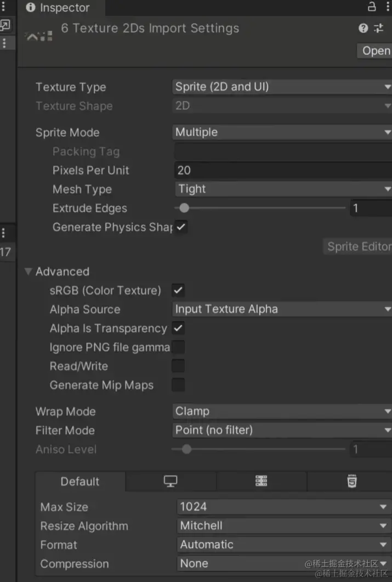The height and width of the screenshot is (582, 392).
Task: Open the Sprite Editor
Action: [x=358, y=246]
